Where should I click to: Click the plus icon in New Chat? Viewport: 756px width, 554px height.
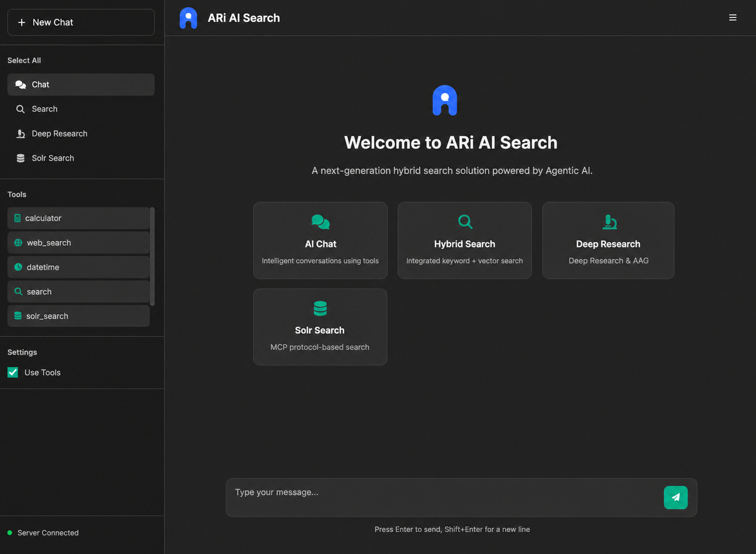22,22
